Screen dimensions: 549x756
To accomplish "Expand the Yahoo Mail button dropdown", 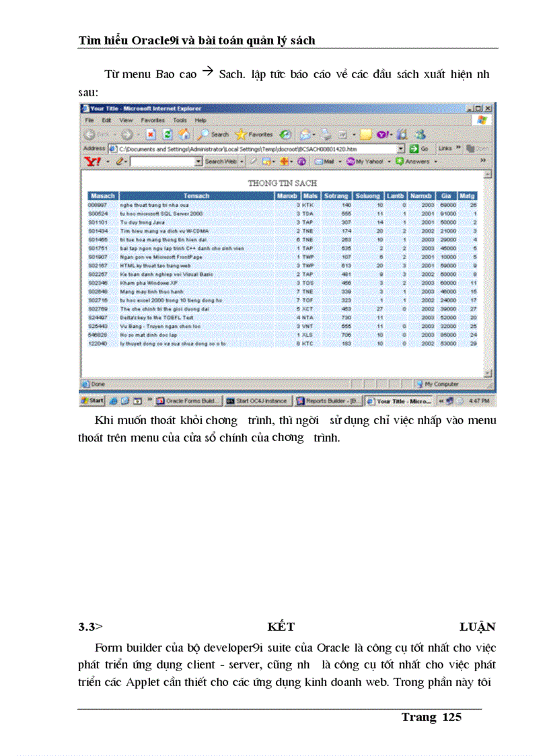I will coord(340,162).
